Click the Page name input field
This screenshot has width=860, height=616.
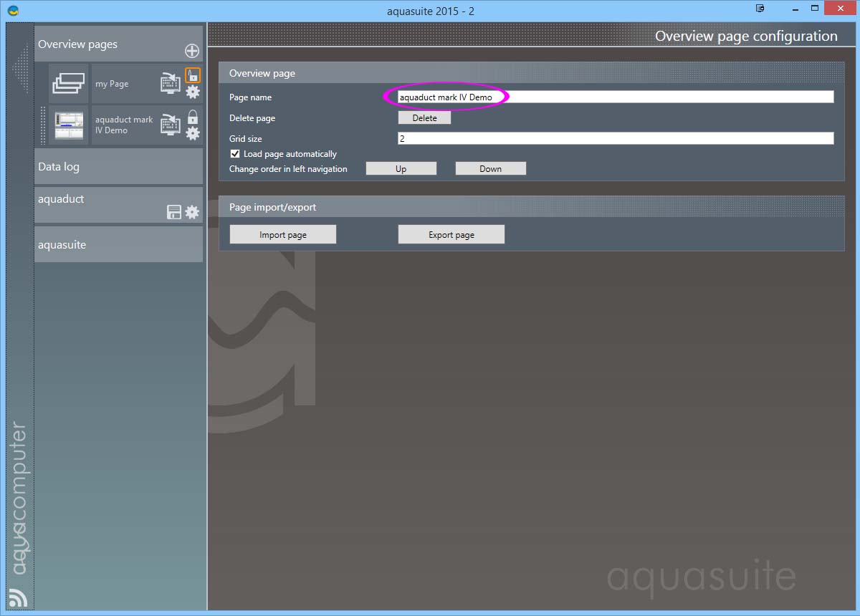click(x=616, y=97)
